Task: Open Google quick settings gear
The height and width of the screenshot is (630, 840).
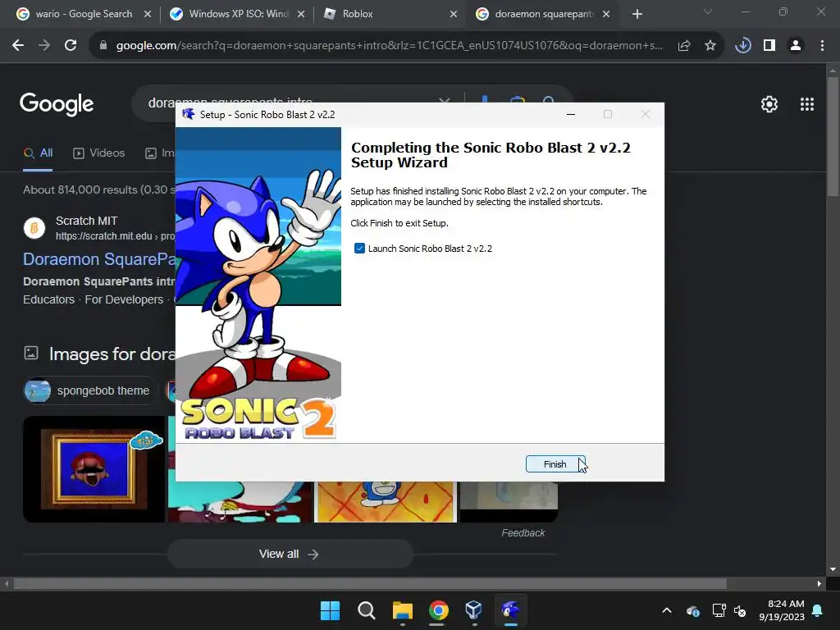Action: pyautogui.click(x=769, y=104)
